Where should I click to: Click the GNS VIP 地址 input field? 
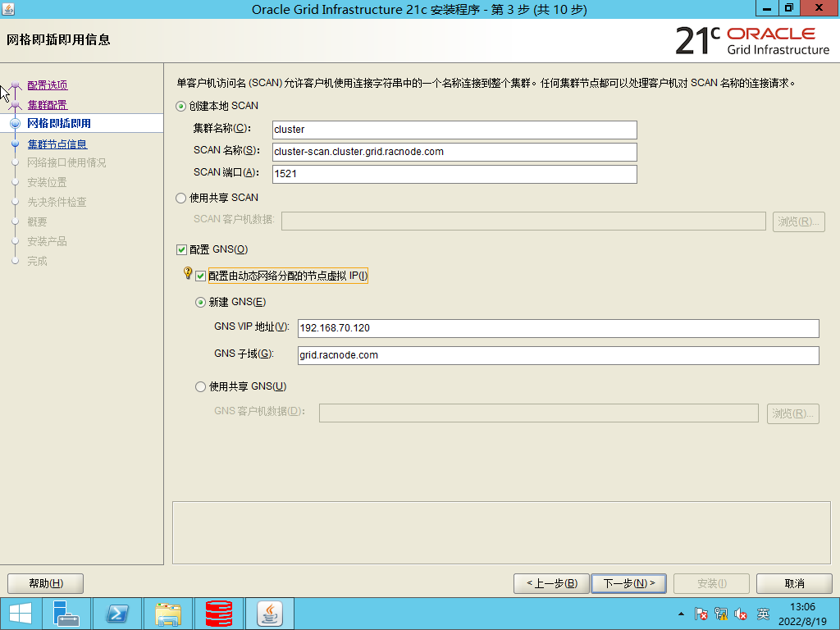(x=558, y=328)
